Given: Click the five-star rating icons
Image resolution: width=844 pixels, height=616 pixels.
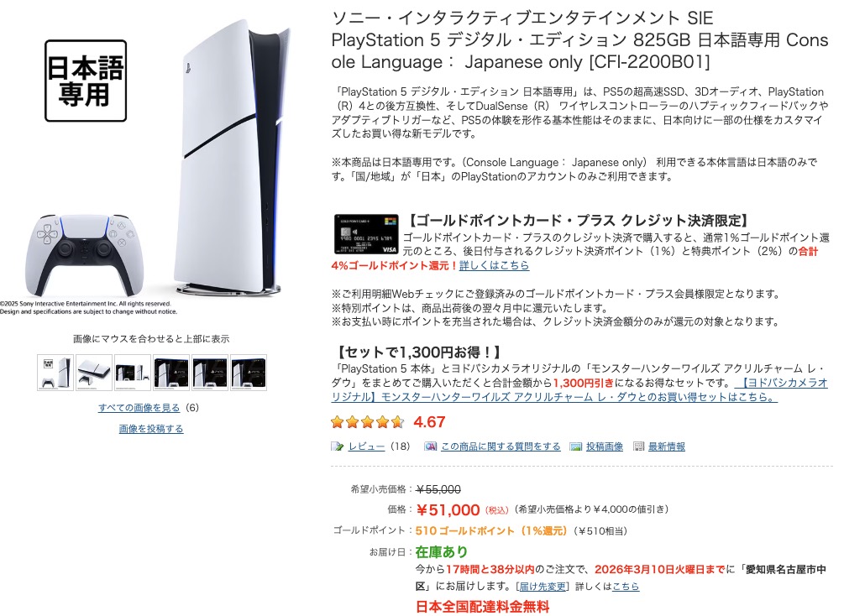Looking at the screenshot, I should (368, 422).
